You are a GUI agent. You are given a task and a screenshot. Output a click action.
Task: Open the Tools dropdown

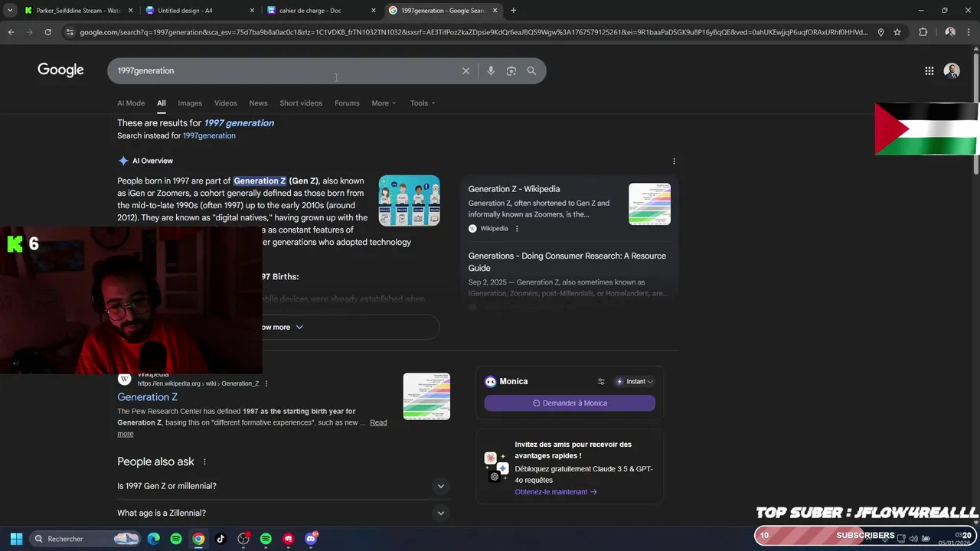pyautogui.click(x=422, y=103)
